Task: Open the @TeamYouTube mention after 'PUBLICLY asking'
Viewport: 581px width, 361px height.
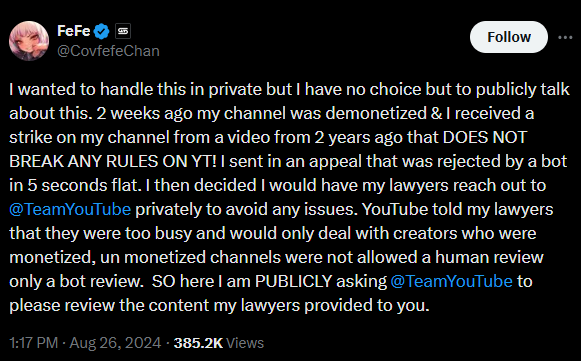Action: click(451, 281)
